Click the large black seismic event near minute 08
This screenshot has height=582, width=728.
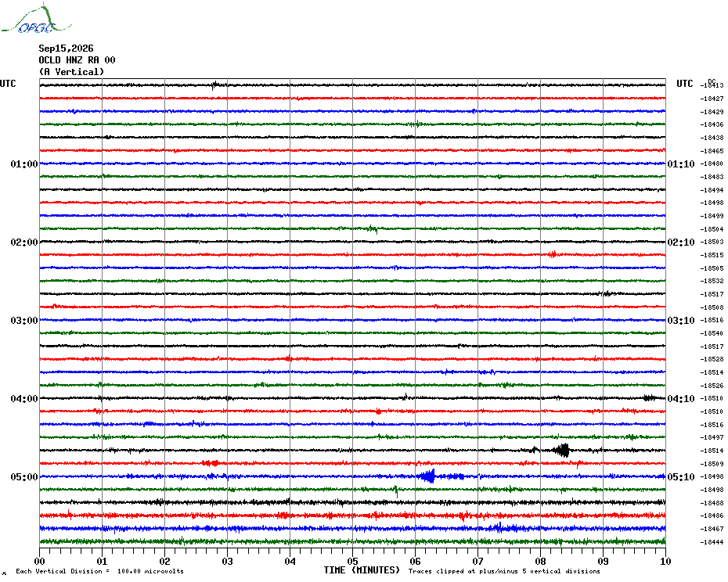pyautogui.click(x=562, y=451)
